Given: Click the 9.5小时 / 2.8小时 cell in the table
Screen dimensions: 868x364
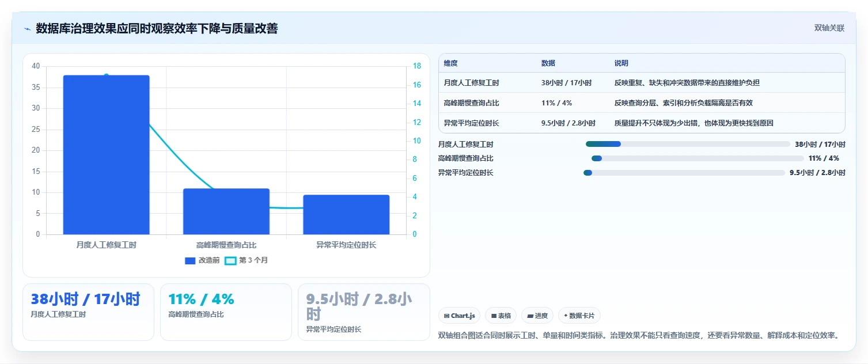Looking at the screenshot, I should (568, 123).
